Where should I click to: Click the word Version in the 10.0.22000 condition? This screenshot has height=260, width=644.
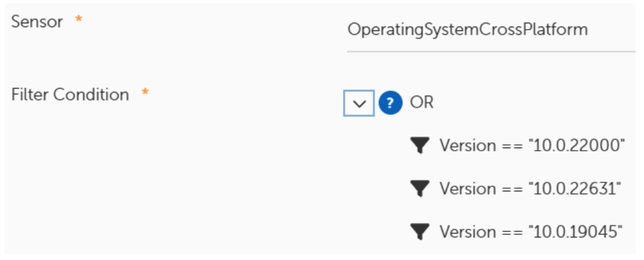coord(462,146)
